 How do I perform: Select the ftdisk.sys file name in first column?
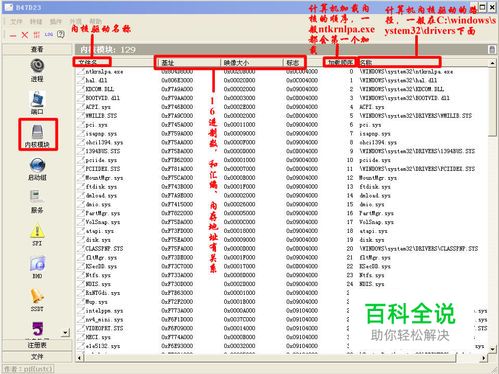[101, 187]
